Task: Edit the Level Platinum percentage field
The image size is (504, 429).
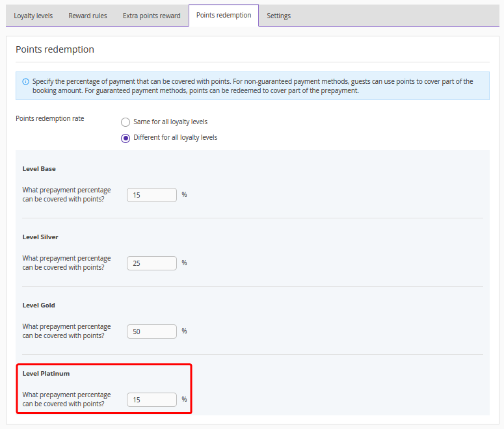Action: [x=152, y=400]
